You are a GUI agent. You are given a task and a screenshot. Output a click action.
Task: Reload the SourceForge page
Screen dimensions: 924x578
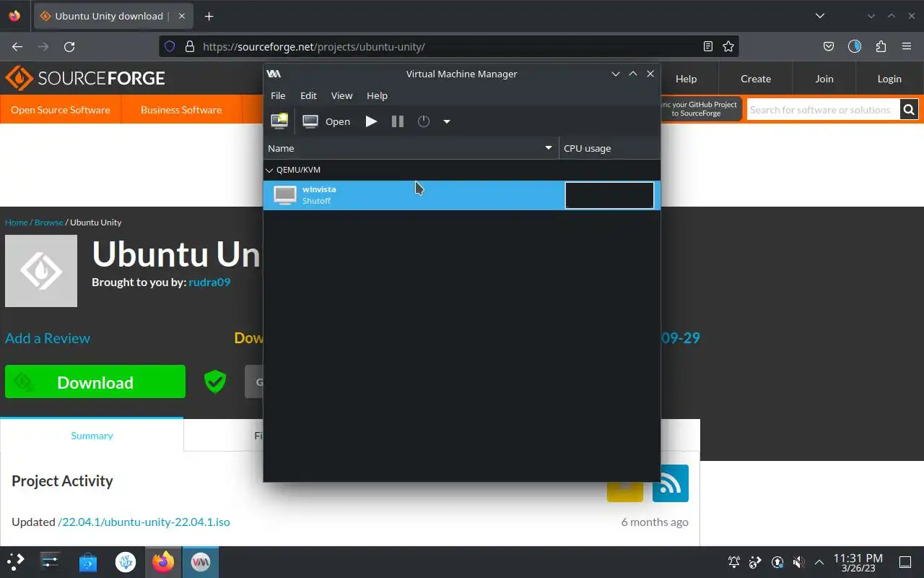tap(69, 46)
